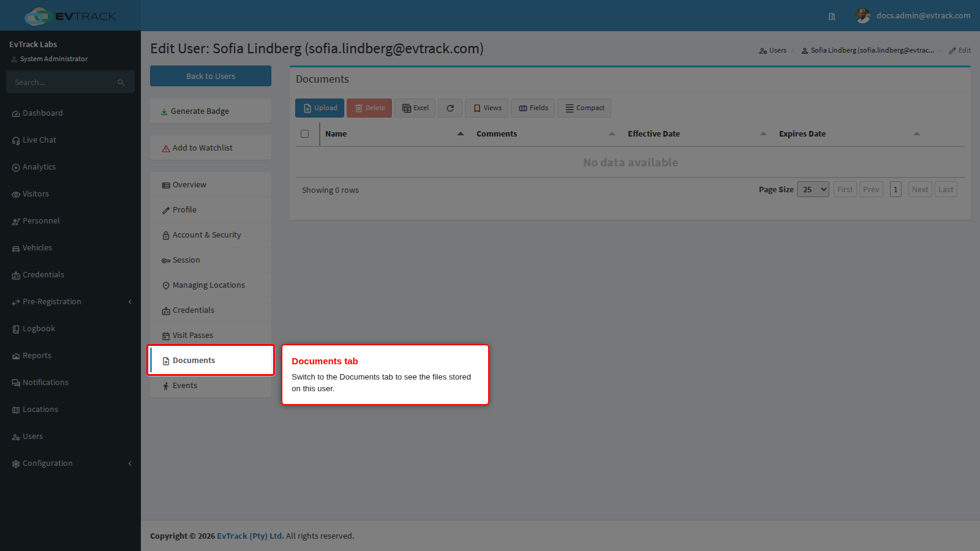Click the EvTrack logo
Screen dimensions: 980x551
70,16
